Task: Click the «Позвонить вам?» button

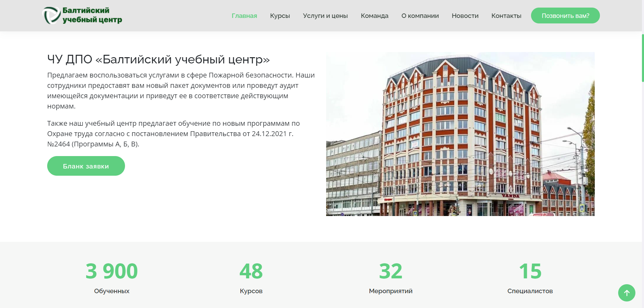Action: [565, 16]
